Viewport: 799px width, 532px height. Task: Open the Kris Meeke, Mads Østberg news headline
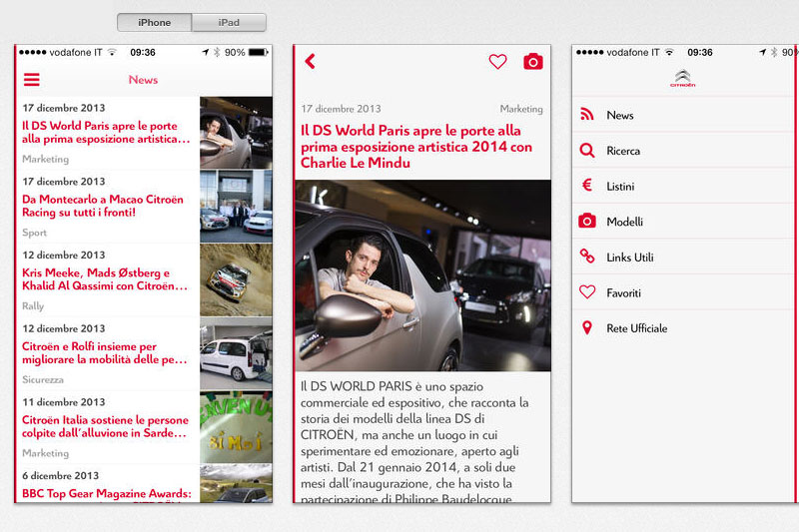coord(104,279)
